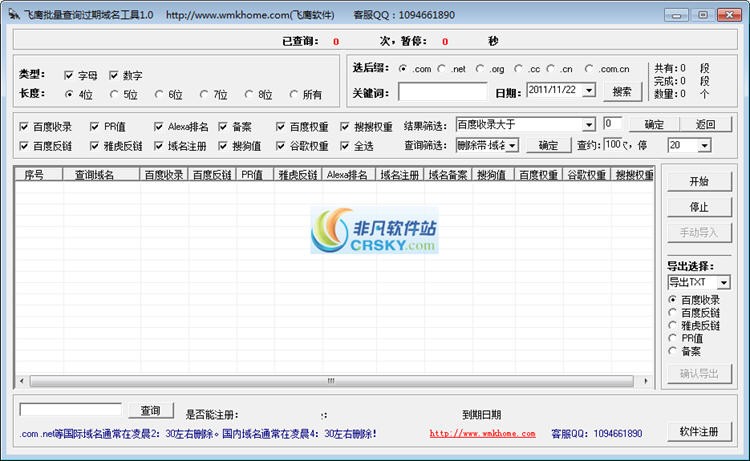Toggle the 搜搜权重 checkbox
The image size is (750, 461).
(344, 127)
